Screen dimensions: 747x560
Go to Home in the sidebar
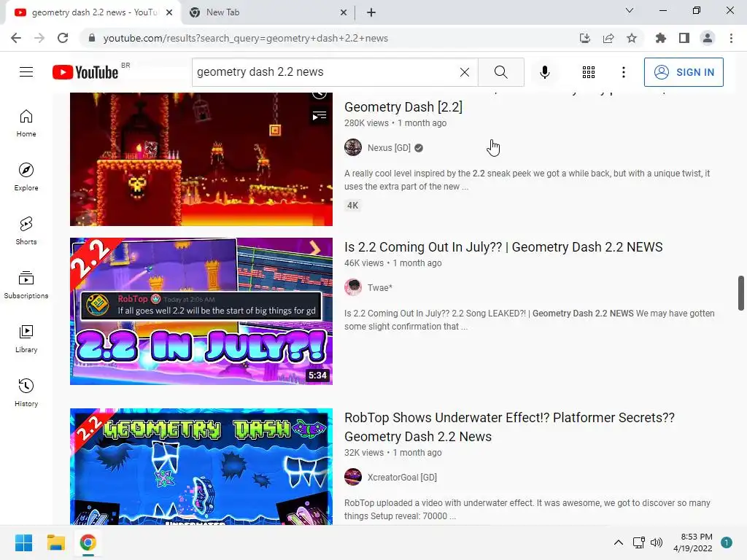(26, 123)
